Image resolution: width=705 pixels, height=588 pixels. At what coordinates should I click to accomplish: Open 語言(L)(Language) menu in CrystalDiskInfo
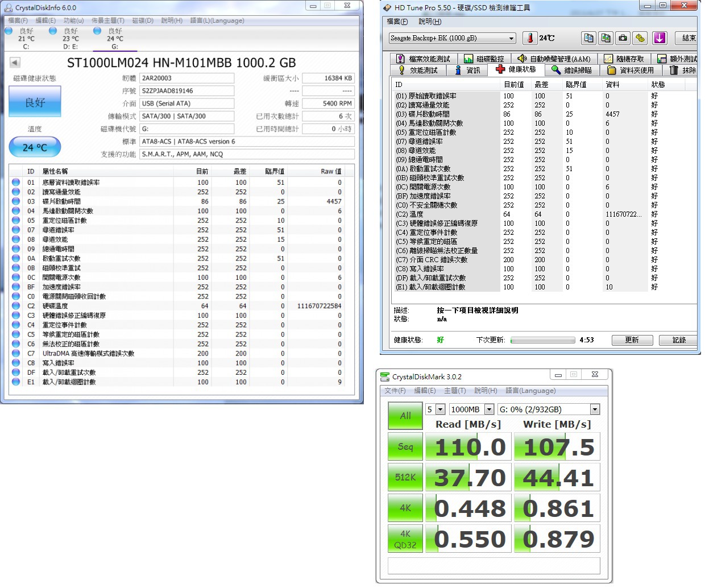[217, 20]
